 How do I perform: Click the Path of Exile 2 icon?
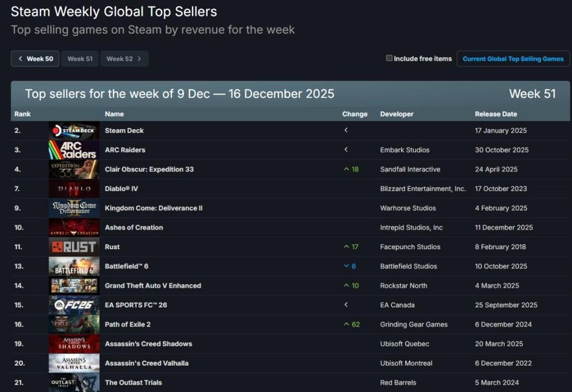coord(74,324)
